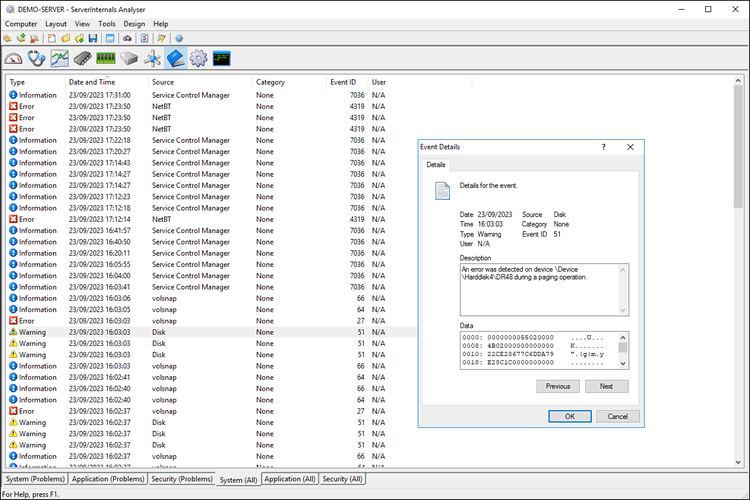Click the open yellow folder toolbar icon

(x=66, y=38)
